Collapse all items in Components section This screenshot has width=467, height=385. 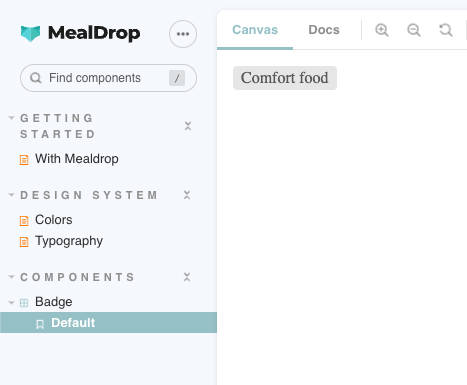[x=187, y=277]
